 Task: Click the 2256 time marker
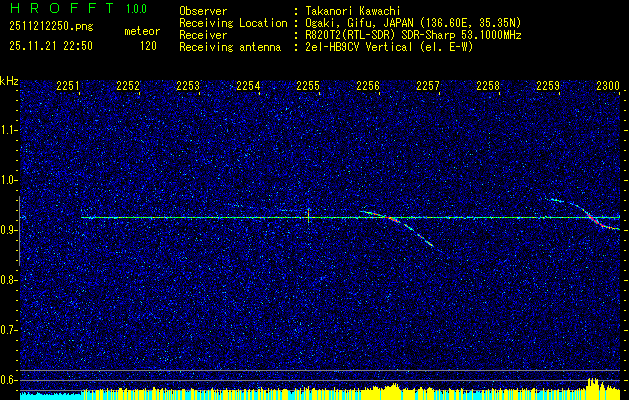(368, 85)
